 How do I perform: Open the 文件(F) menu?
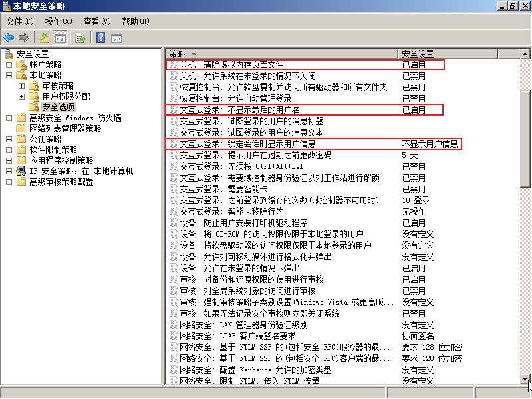20,21
